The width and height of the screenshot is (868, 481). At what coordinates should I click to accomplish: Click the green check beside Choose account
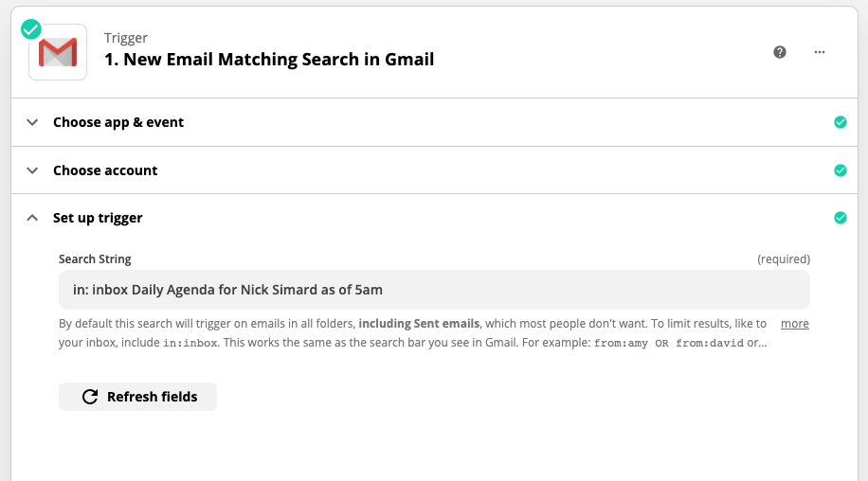[840, 170]
